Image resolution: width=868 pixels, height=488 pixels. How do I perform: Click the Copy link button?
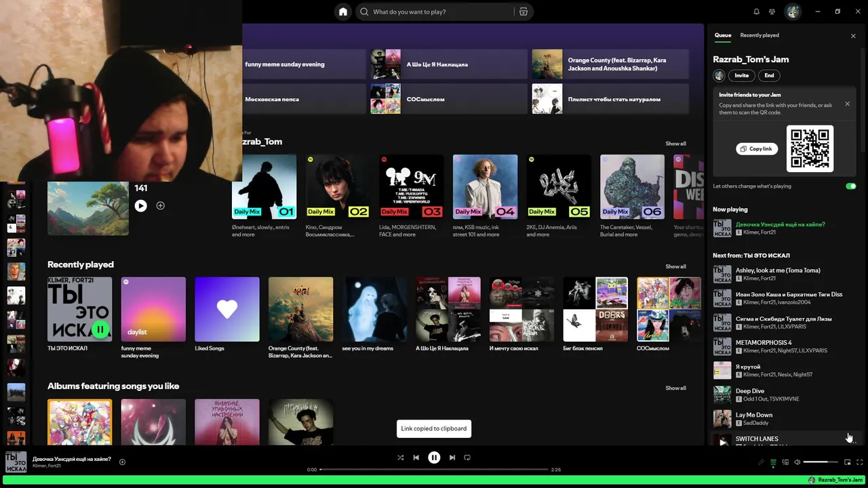757,148
